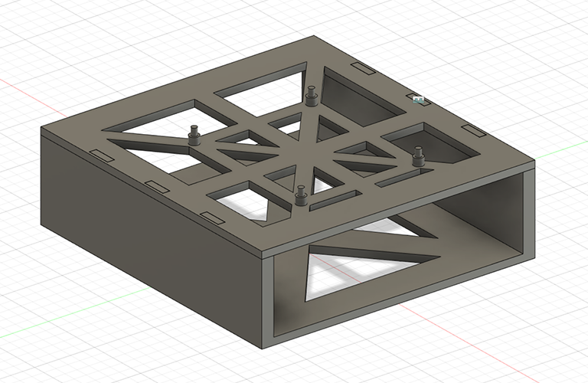
Task: Select the front standoff pin nearest the viewer
Action: tap(302, 196)
